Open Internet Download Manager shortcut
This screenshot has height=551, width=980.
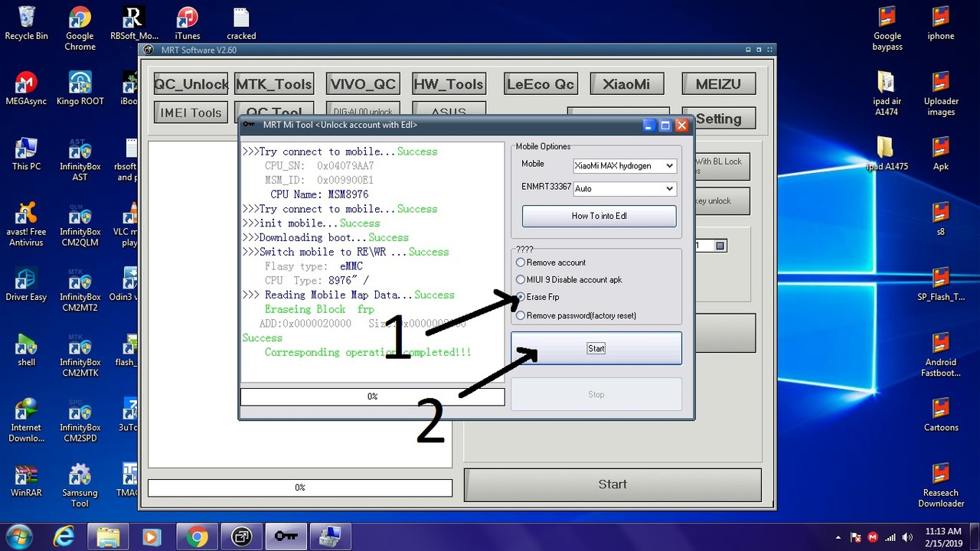(26, 420)
